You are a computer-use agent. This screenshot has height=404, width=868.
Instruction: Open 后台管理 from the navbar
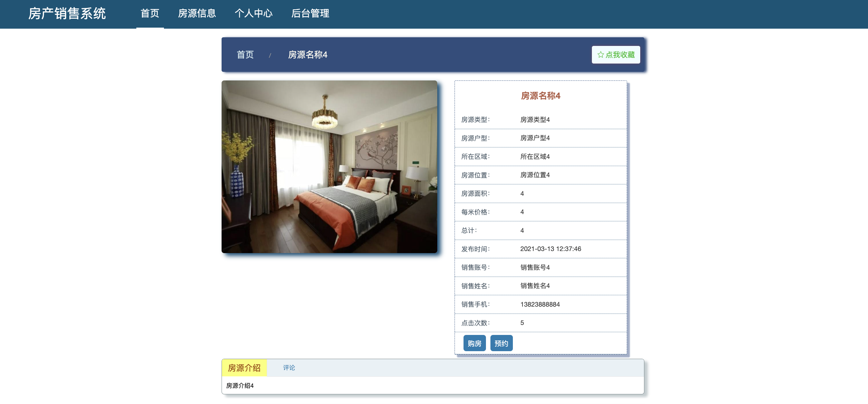(x=310, y=13)
